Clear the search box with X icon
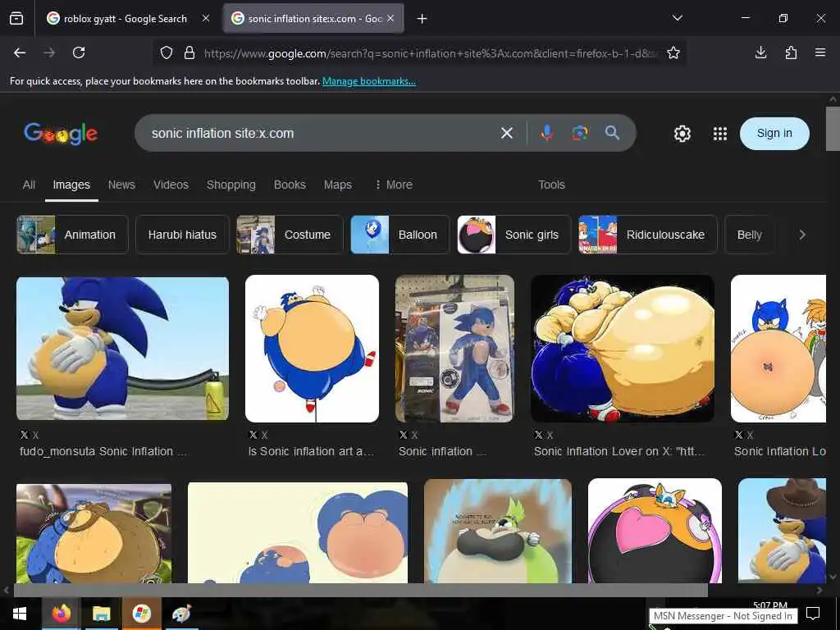Screen dimensions: 840x630 click(x=507, y=133)
